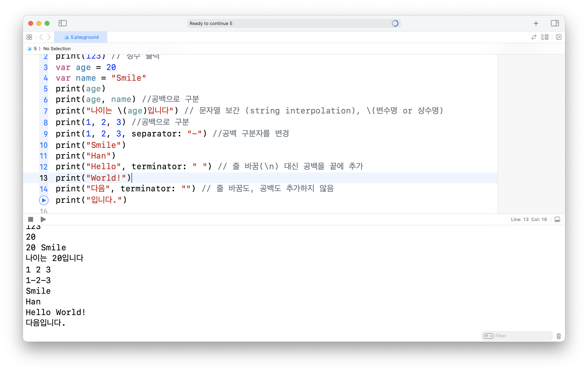The width and height of the screenshot is (588, 372).
Task: Run the playground with the play button
Action: 43,219
